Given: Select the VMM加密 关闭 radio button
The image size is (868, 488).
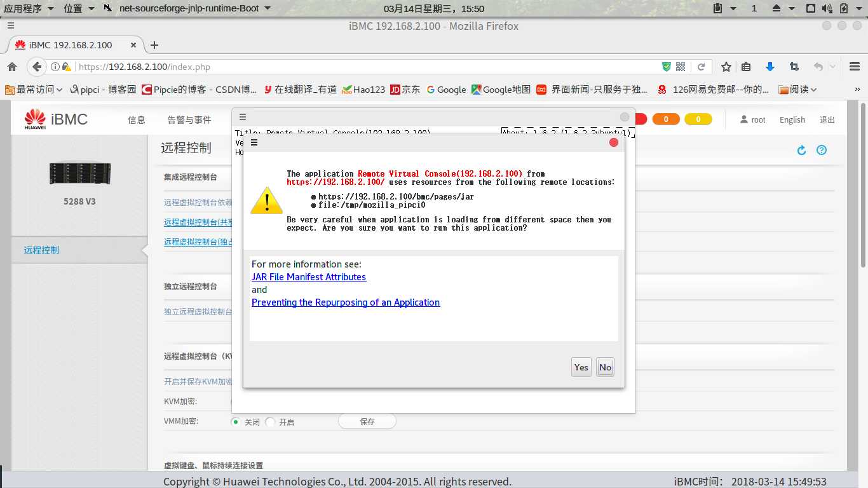Looking at the screenshot, I should 236,421.
